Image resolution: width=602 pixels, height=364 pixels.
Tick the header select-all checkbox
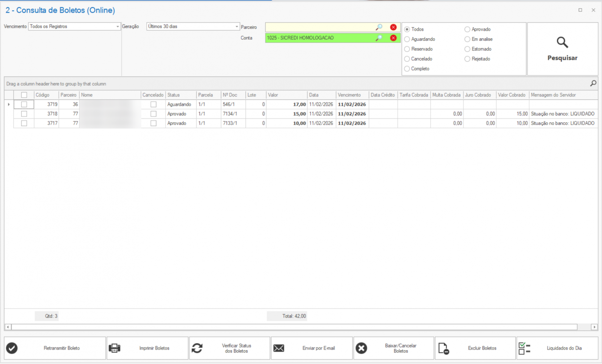pos(24,95)
